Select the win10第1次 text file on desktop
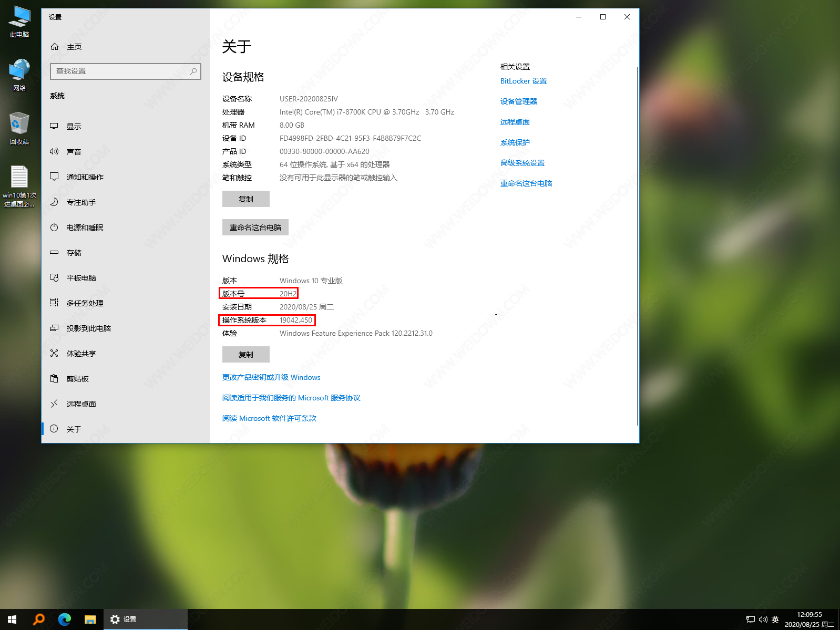This screenshot has width=840, height=630. click(19, 187)
